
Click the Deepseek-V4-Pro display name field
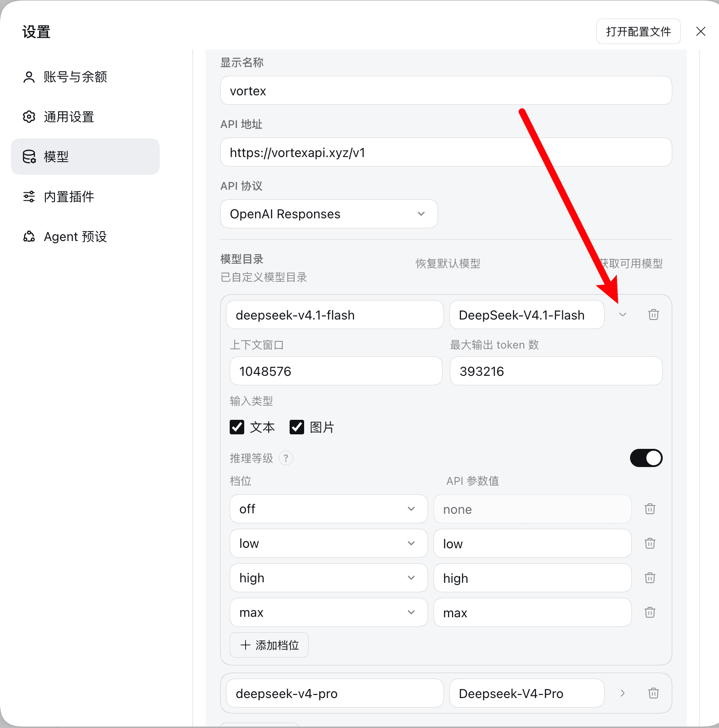tap(527, 693)
